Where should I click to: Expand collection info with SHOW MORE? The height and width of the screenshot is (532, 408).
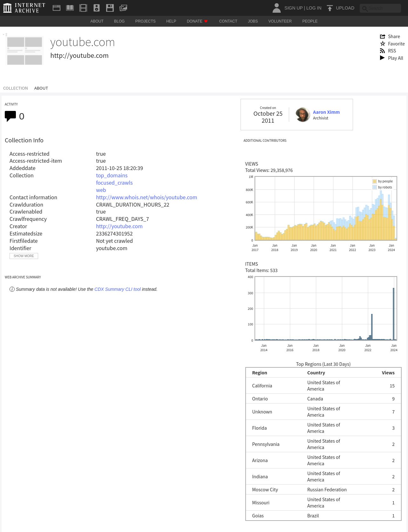[24, 256]
